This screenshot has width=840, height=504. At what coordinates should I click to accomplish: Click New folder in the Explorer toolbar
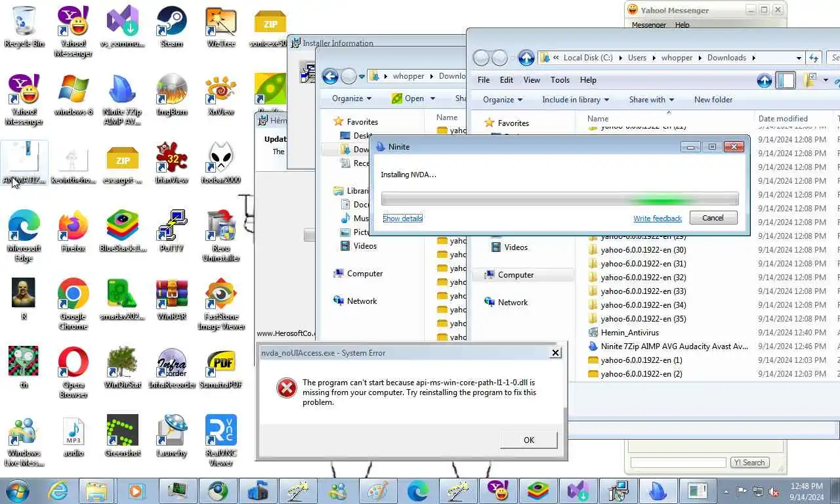(713, 100)
